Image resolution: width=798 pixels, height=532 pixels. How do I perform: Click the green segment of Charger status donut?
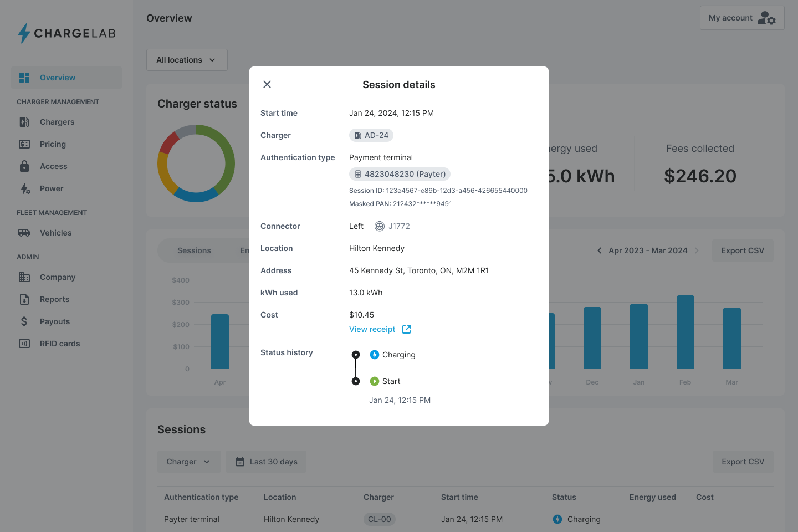229,161
